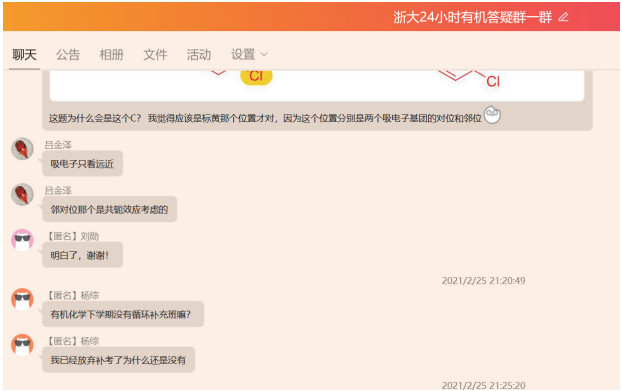Image resolution: width=622 pixels, height=391 pixels.
Task: Click 杨综's avatar beside 我已经放弃补考 message
Action: pyautogui.click(x=22, y=345)
